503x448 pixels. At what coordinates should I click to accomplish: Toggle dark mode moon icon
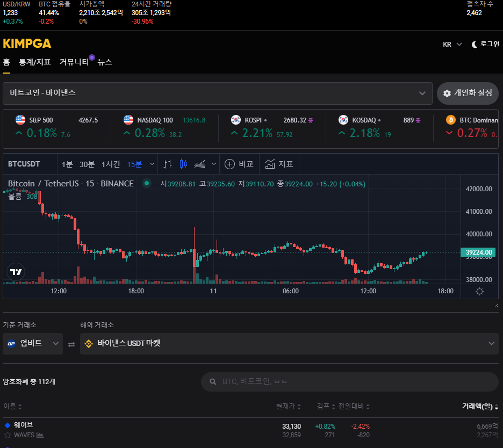click(474, 45)
